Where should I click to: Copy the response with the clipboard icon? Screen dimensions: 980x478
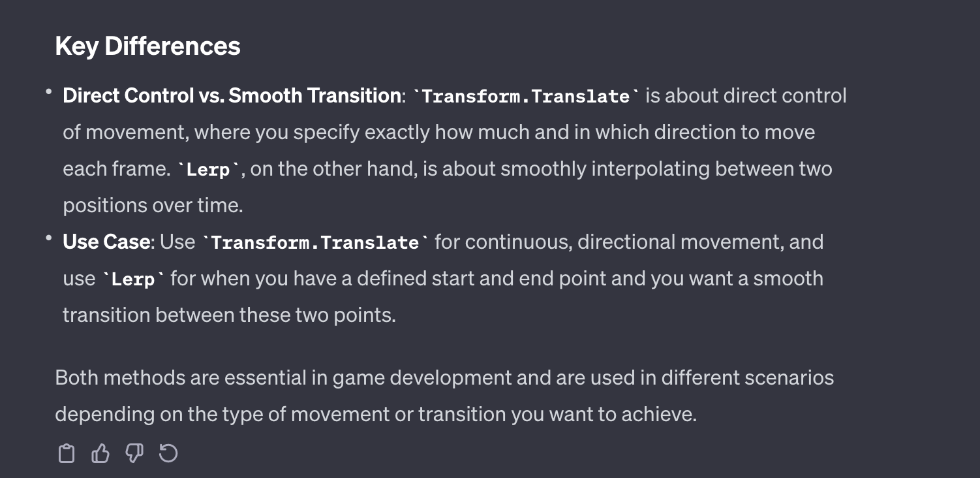click(x=67, y=453)
